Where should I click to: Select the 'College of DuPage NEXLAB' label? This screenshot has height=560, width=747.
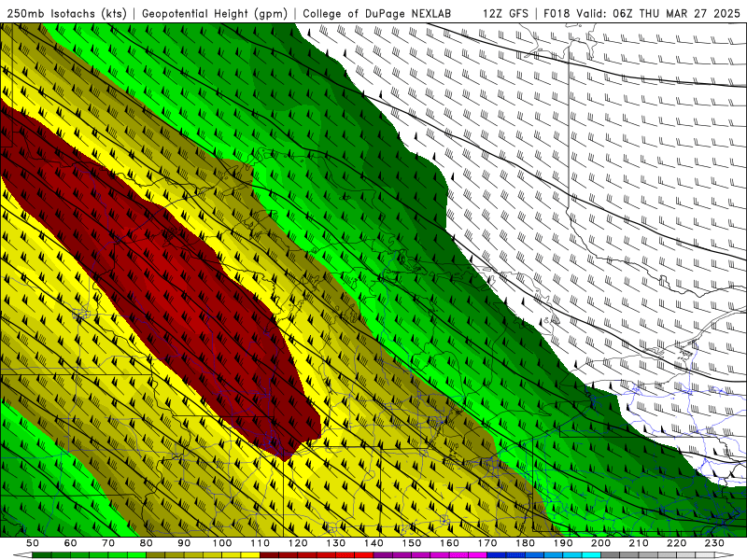click(377, 14)
